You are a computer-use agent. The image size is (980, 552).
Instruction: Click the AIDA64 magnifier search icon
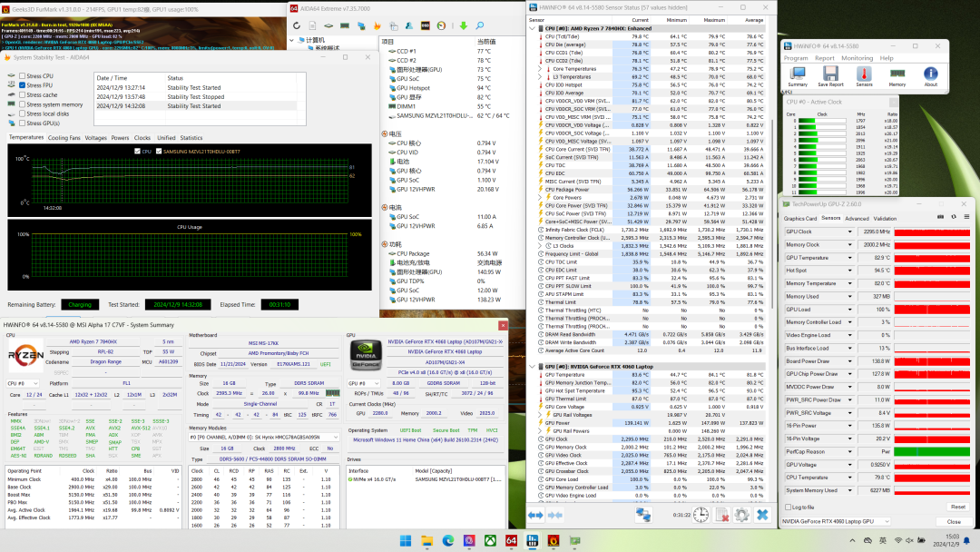coord(479,25)
